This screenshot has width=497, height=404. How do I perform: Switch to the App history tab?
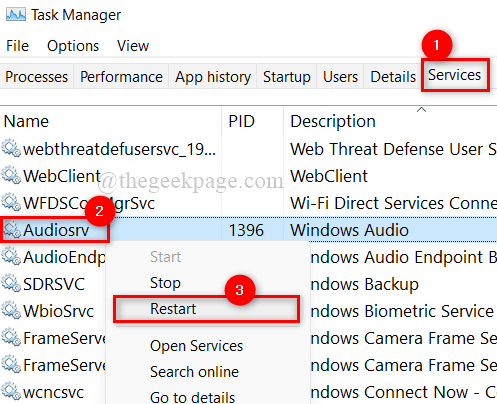(213, 77)
